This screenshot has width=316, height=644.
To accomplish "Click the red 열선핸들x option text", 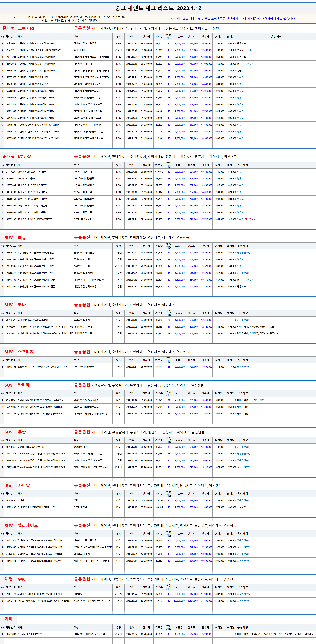I will [250, 219].
